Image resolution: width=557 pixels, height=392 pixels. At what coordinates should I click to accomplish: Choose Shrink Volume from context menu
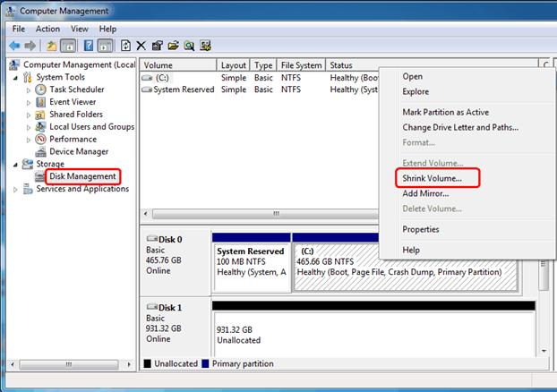click(x=432, y=178)
